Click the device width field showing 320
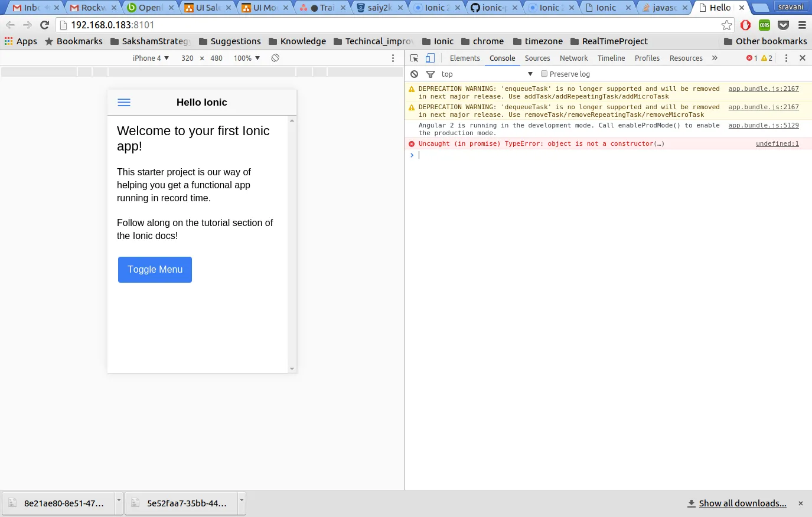Image resolution: width=812 pixels, height=517 pixels. point(187,58)
